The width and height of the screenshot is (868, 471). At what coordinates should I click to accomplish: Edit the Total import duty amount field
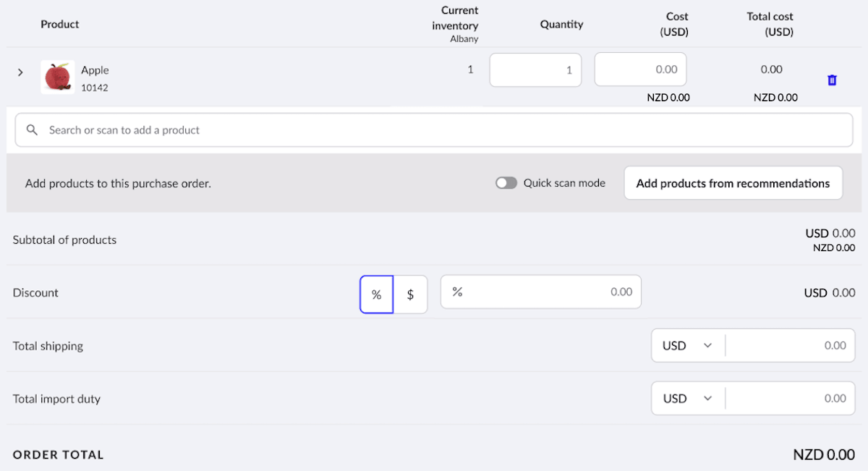tap(790, 399)
